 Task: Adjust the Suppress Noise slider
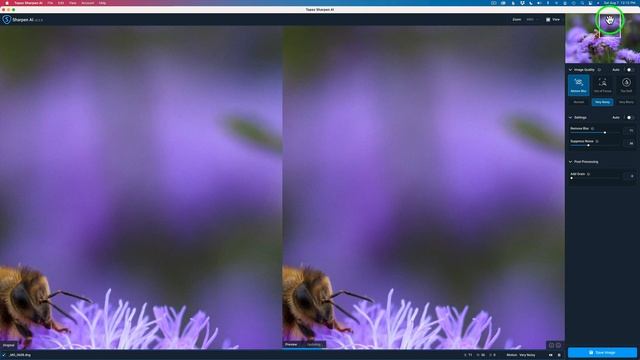(594, 145)
